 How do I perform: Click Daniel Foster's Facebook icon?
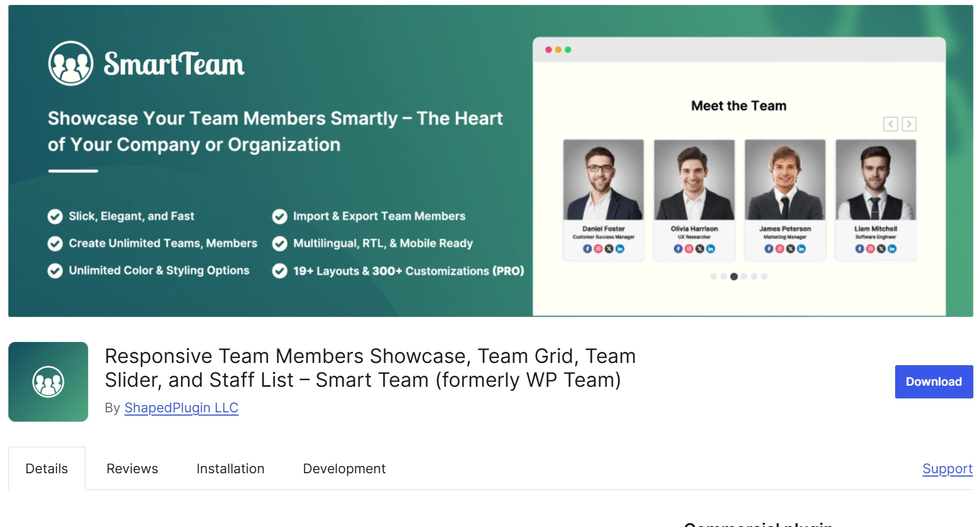(587, 249)
